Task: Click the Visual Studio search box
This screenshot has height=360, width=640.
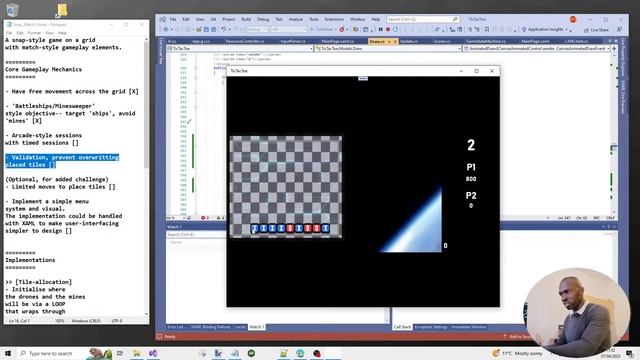Action: [x=422, y=19]
